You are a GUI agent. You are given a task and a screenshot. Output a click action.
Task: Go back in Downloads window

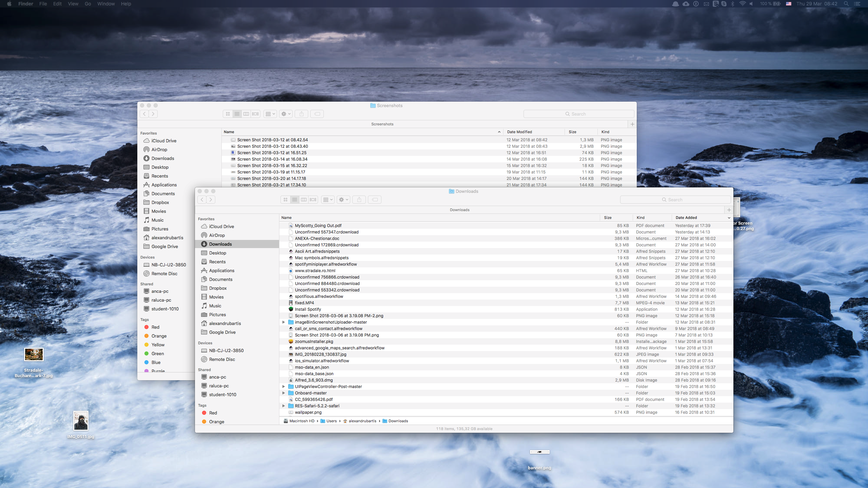(202, 200)
